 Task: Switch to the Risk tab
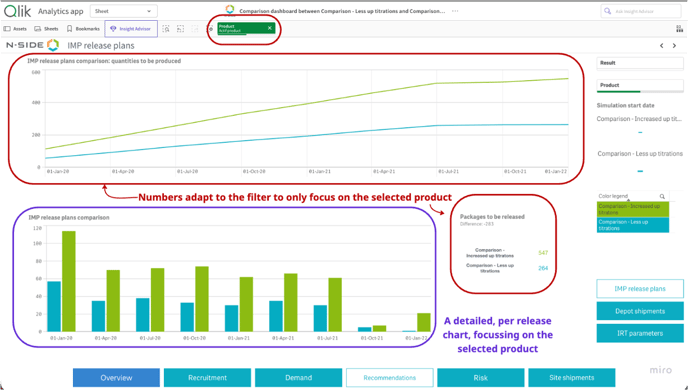tap(480, 378)
